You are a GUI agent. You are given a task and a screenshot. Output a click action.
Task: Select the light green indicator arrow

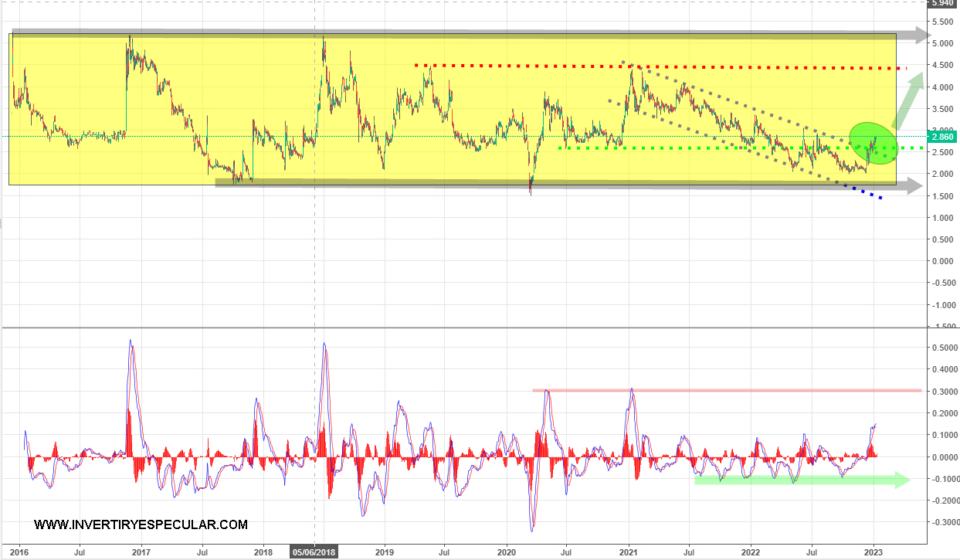[x=803, y=480]
